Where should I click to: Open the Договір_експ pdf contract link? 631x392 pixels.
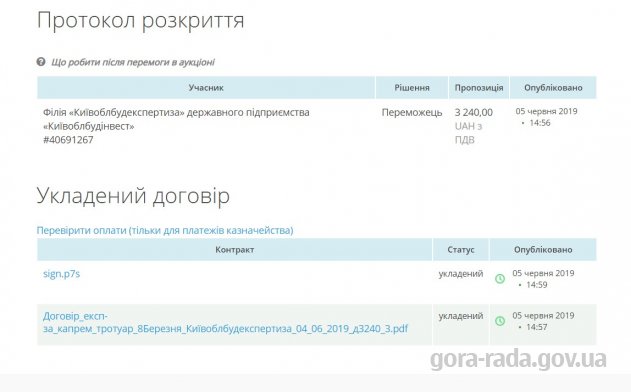[225, 322]
